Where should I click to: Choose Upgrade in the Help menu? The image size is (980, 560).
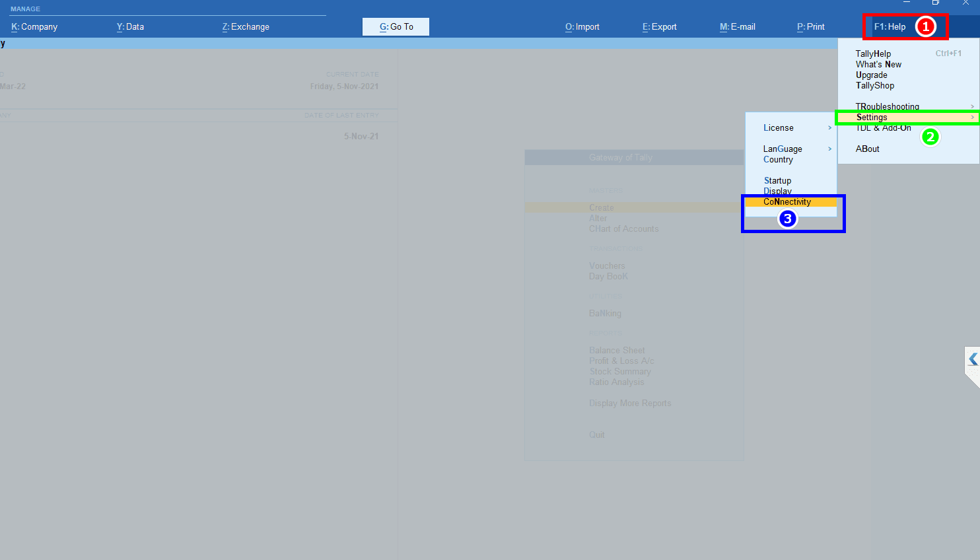(x=871, y=75)
